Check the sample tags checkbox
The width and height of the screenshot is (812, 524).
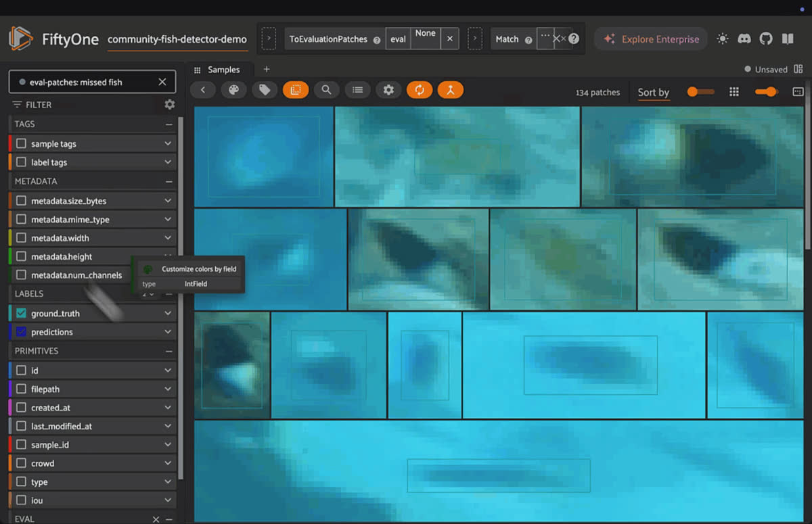tap(21, 144)
